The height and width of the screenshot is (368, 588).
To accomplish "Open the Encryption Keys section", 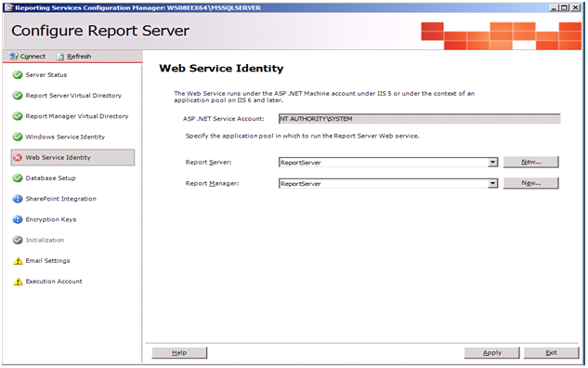I will 50,219.
